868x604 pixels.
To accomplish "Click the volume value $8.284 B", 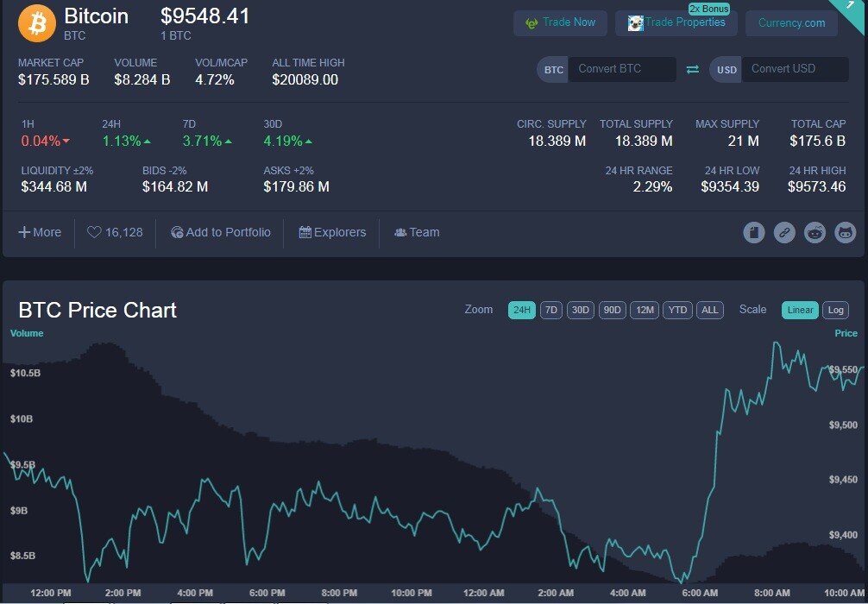I will click(142, 79).
